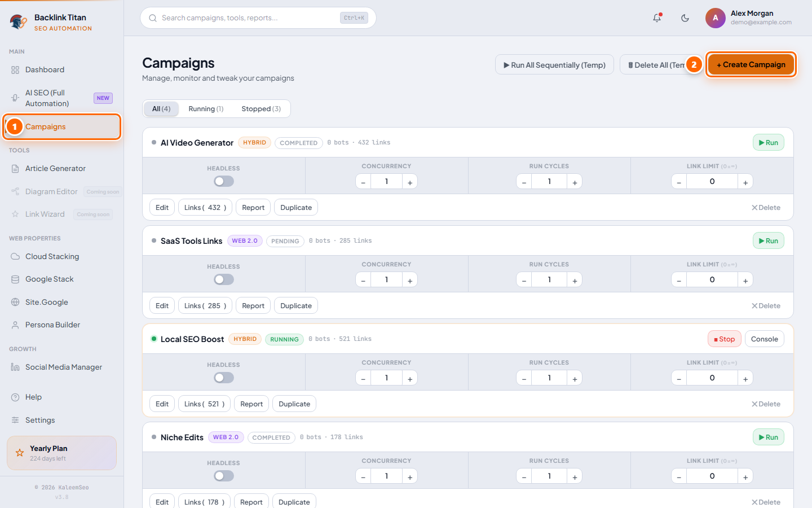The image size is (812, 508).
Task: Switch to dark mode with moon icon
Action: [685, 18]
